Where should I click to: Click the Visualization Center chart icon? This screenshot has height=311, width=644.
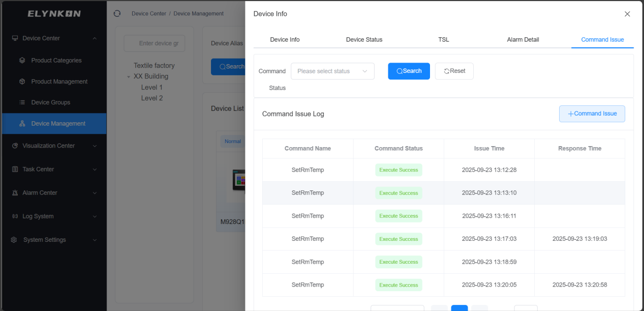(15, 146)
